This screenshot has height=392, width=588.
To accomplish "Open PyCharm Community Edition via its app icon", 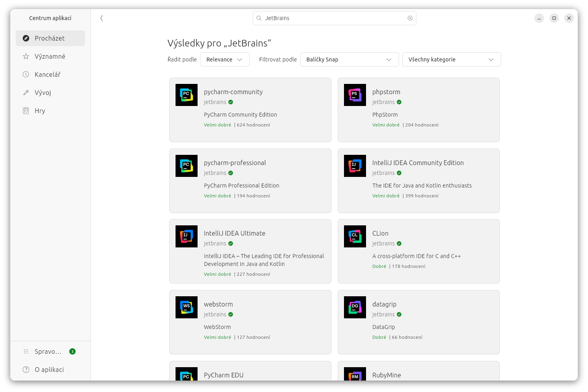I will [186, 95].
